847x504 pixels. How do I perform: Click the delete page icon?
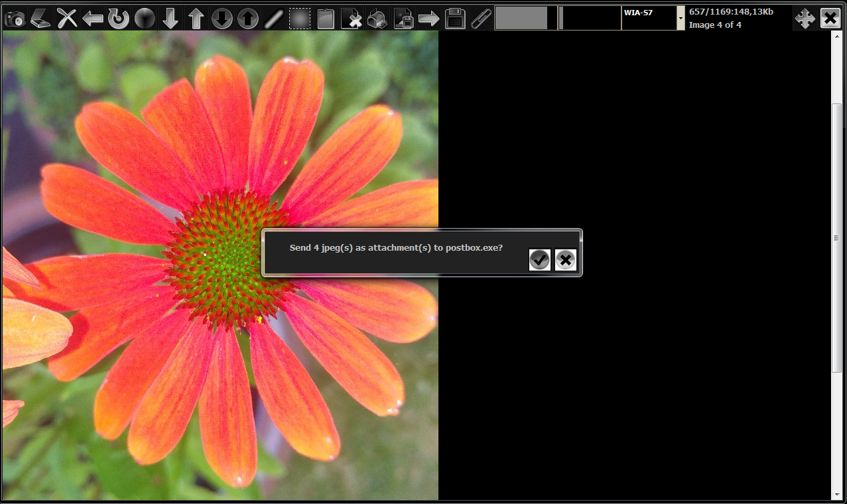pos(352,18)
